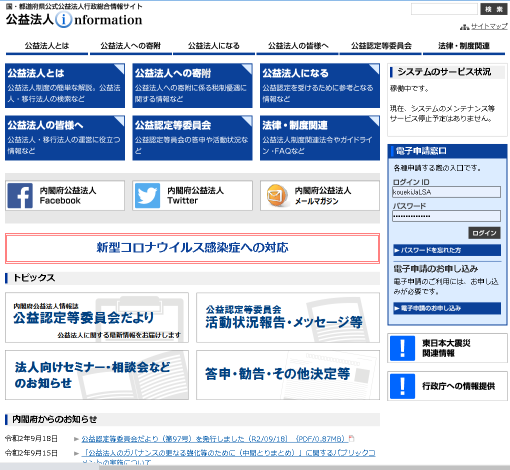Open 公益法人になる in the top navigation

[214, 46]
